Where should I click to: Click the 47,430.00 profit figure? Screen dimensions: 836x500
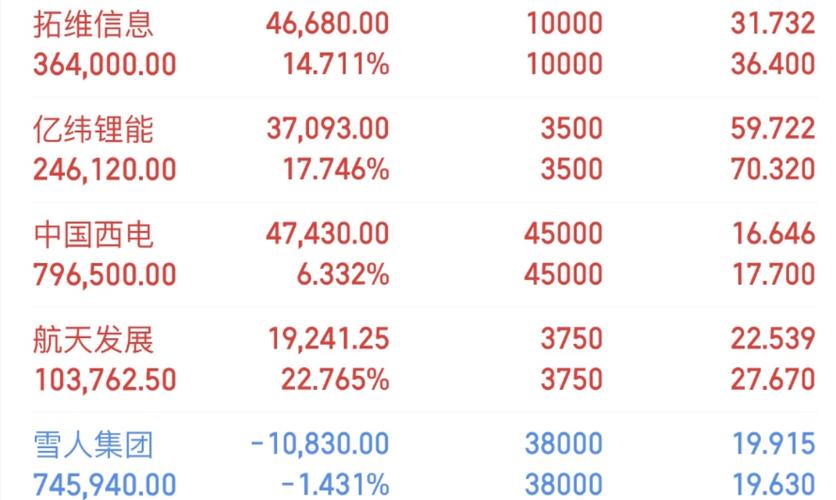tap(327, 234)
